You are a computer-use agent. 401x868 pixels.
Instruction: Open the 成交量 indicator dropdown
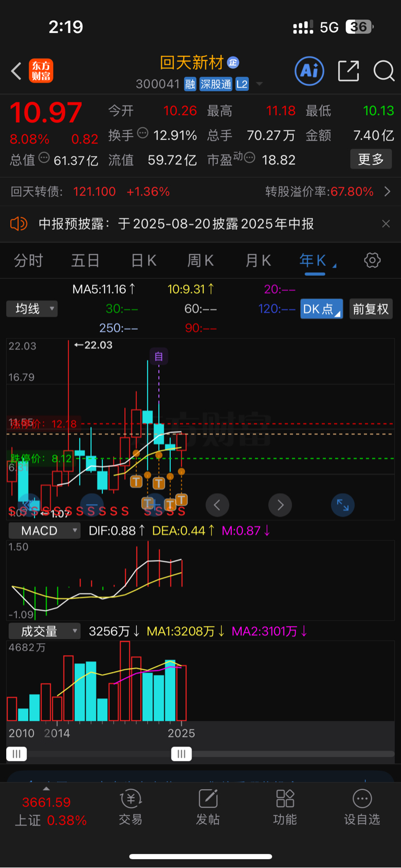[x=44, y=631]
